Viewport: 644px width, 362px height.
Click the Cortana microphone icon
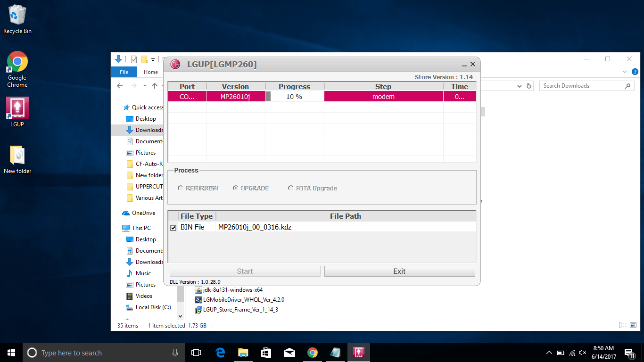pyautogui.click(x=175, y=353)
